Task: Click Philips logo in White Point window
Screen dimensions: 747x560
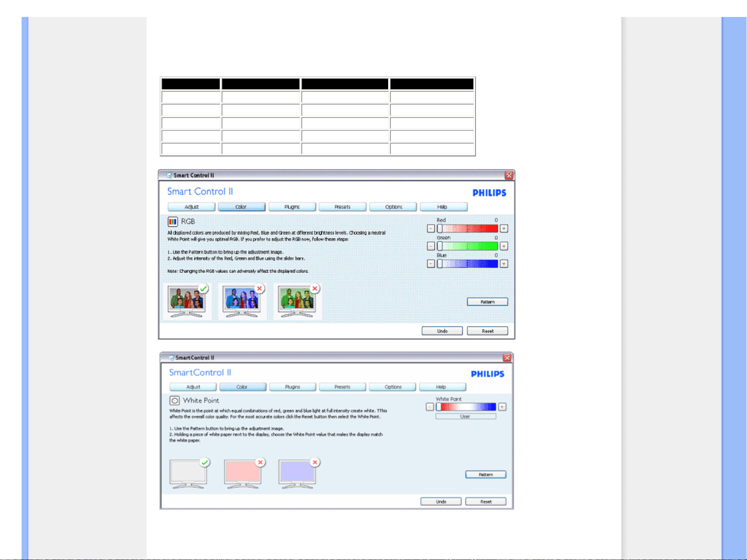Action: (488, 374)
